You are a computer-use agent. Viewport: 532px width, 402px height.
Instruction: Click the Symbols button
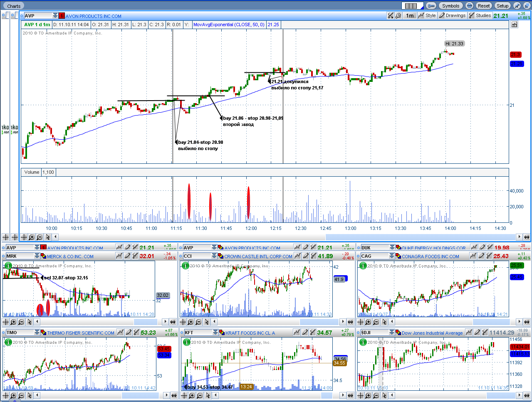451,6
